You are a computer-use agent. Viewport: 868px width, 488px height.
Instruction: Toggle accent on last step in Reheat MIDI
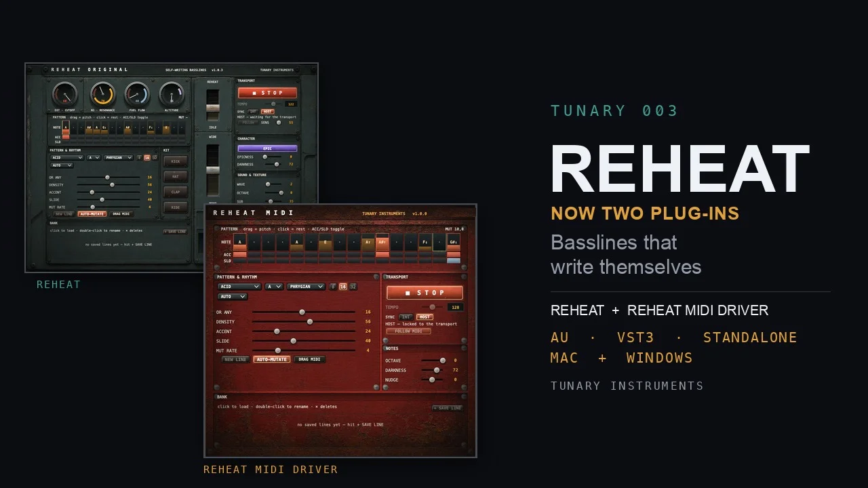pyautogui.click(x=454, y=255)
